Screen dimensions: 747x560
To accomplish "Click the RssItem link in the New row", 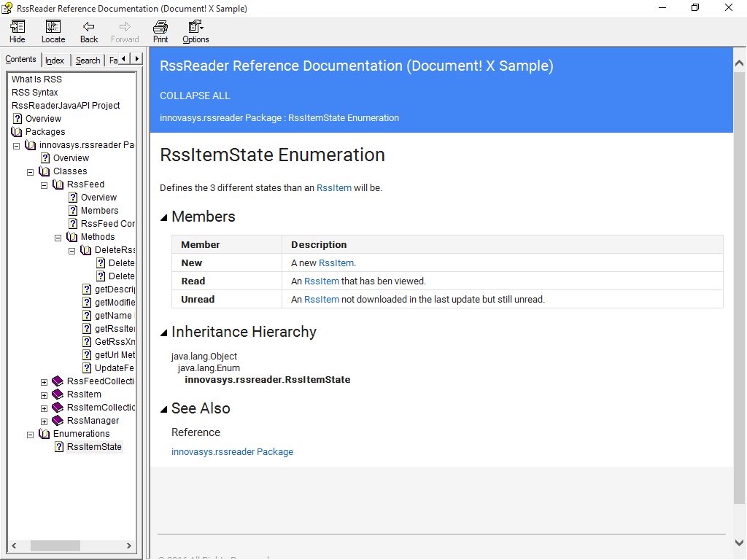I will pos(336,263).
